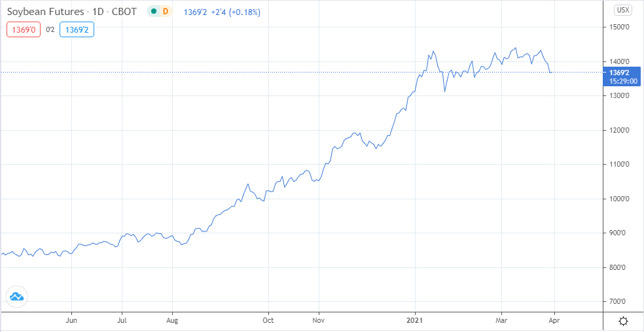The image size is (644, 332).
Task: Click the orange D delayed-data indicator
Action: pos(165,12)
